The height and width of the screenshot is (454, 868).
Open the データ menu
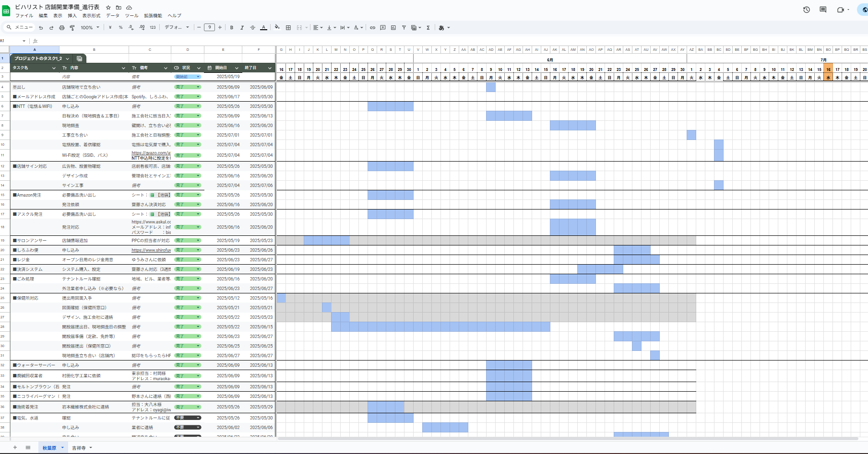click(112, 16)
